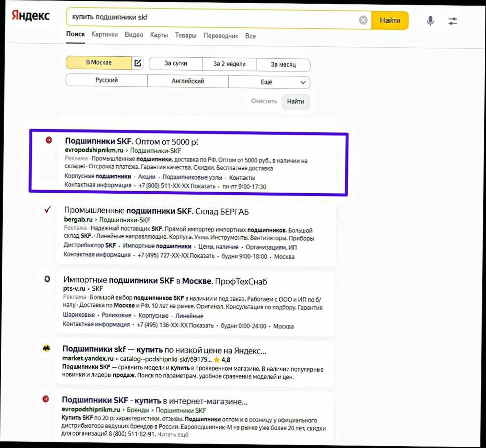Switch to Товары tab
The width and height of the screenshot is (486, 448).
pyautogui.click(x=186, y=35)
